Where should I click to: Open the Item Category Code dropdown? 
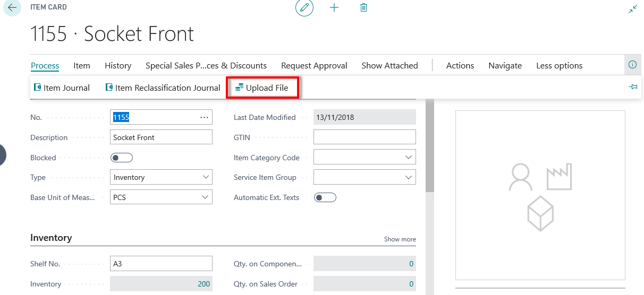click(x=409, y=158)
